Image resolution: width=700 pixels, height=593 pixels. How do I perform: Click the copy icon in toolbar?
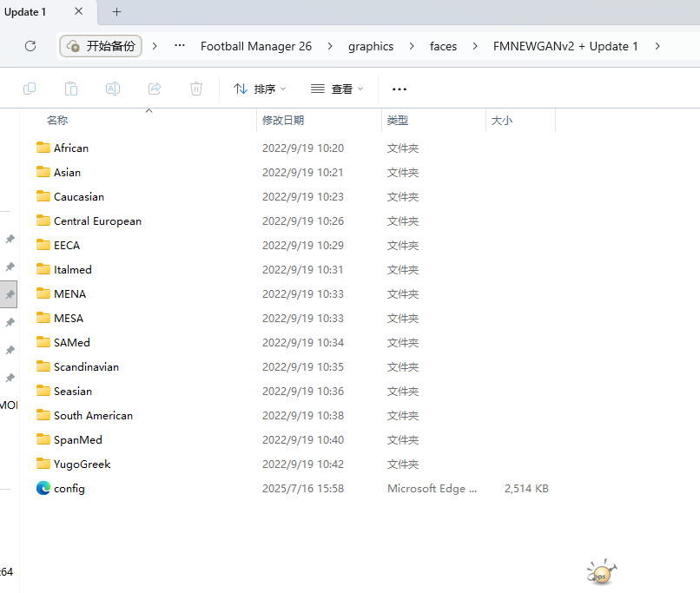[30, 89]
